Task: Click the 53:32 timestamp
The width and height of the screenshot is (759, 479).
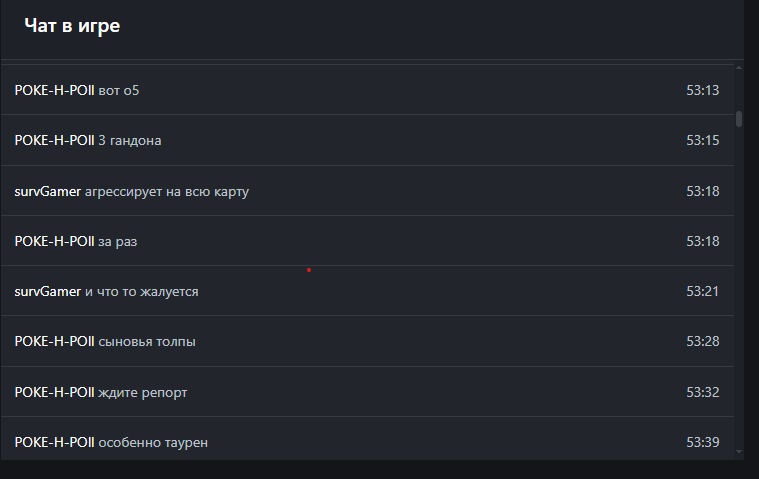Action: [x=702, y=392]
